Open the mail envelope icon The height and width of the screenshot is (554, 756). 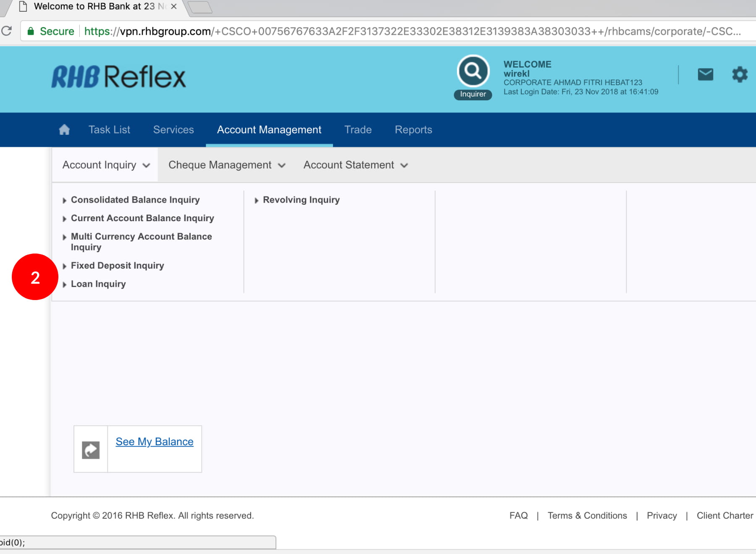pyautogui.click(x=705, y=75)
